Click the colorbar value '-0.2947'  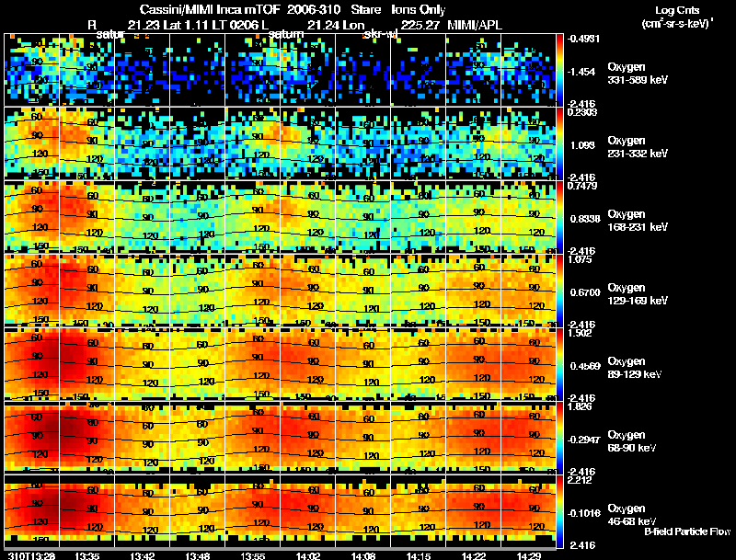coord(583,440)
